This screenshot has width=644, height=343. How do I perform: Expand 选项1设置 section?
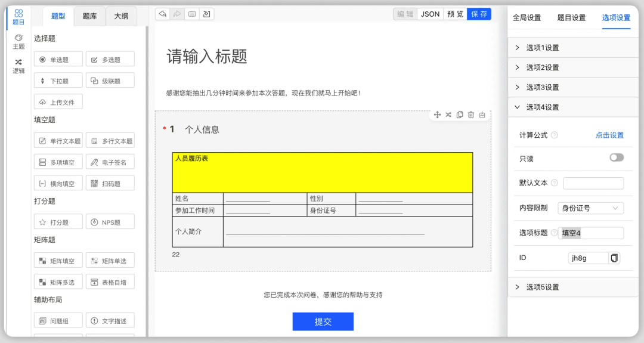click(x=574, y=48)
